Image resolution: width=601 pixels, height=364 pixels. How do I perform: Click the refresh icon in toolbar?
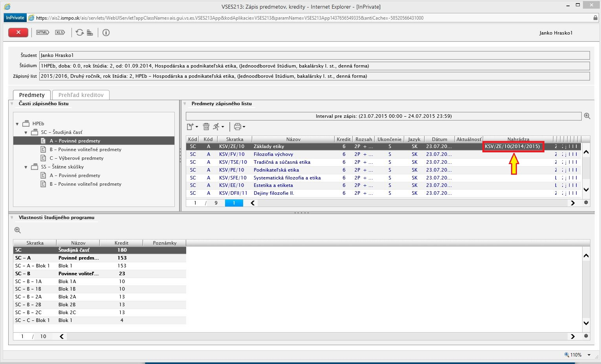80,33
